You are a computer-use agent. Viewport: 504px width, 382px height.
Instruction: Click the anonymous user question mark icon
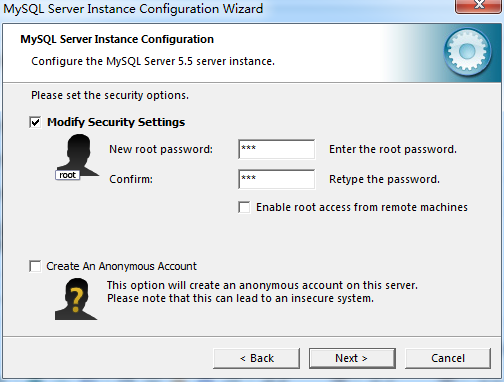(x=76, y=299)
